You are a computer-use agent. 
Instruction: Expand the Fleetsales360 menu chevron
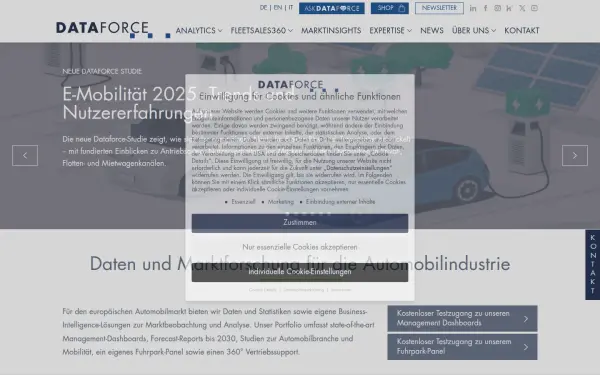pyautogui.click(x=290, y=31)
